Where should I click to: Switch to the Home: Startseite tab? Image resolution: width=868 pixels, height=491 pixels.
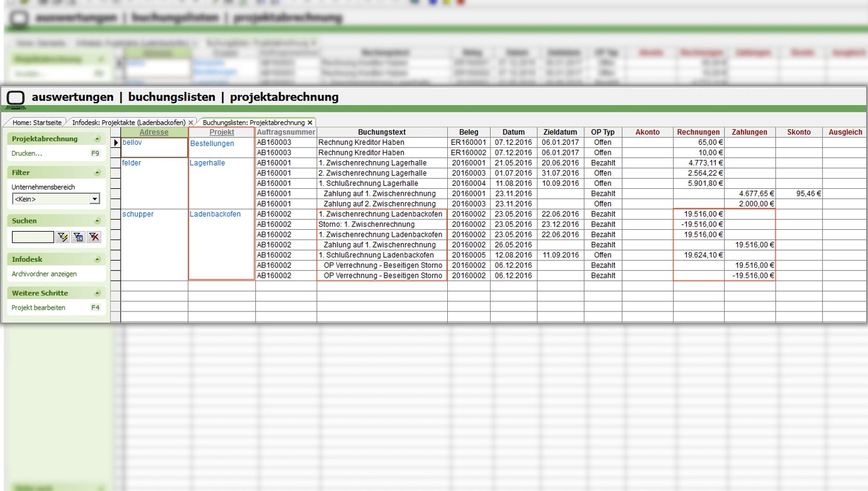click(x=36, y=123)
